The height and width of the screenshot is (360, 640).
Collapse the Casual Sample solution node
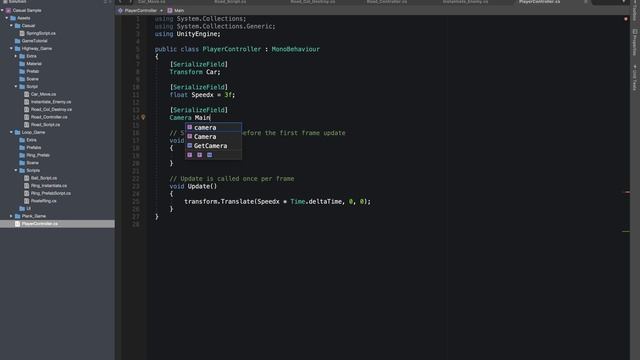(x=2, y=11)
